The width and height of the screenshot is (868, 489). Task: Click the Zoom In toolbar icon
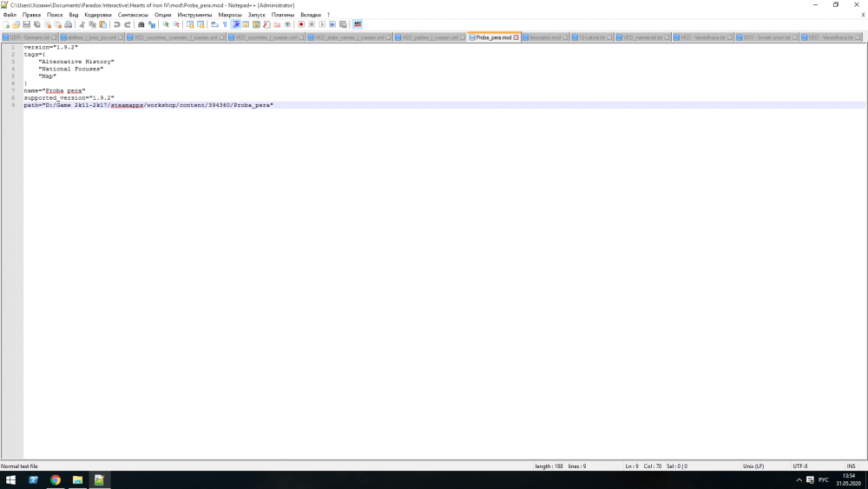[x=166, y=24]
